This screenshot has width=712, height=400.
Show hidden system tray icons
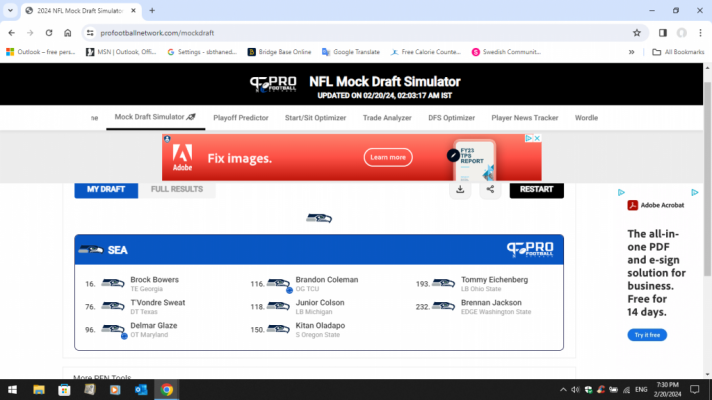563,390
